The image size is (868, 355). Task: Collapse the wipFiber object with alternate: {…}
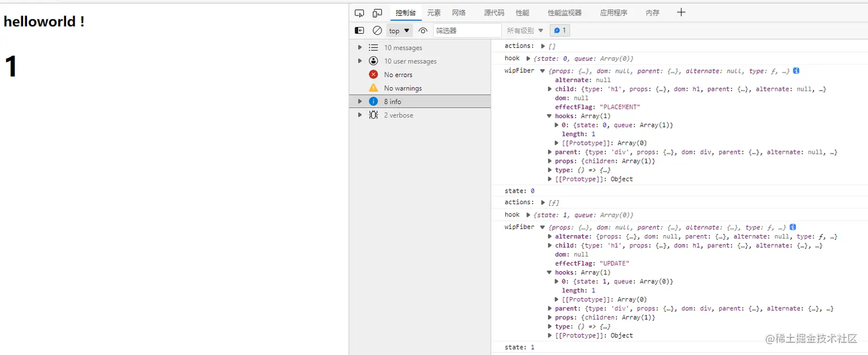tap(542, 228)
